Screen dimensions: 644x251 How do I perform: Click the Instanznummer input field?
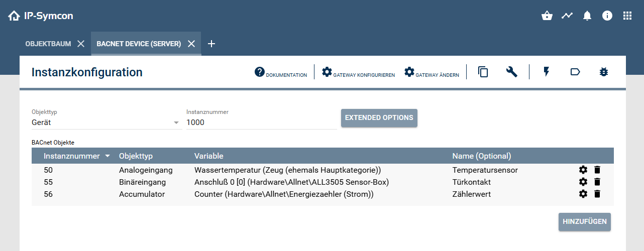[x=261, y=122]
